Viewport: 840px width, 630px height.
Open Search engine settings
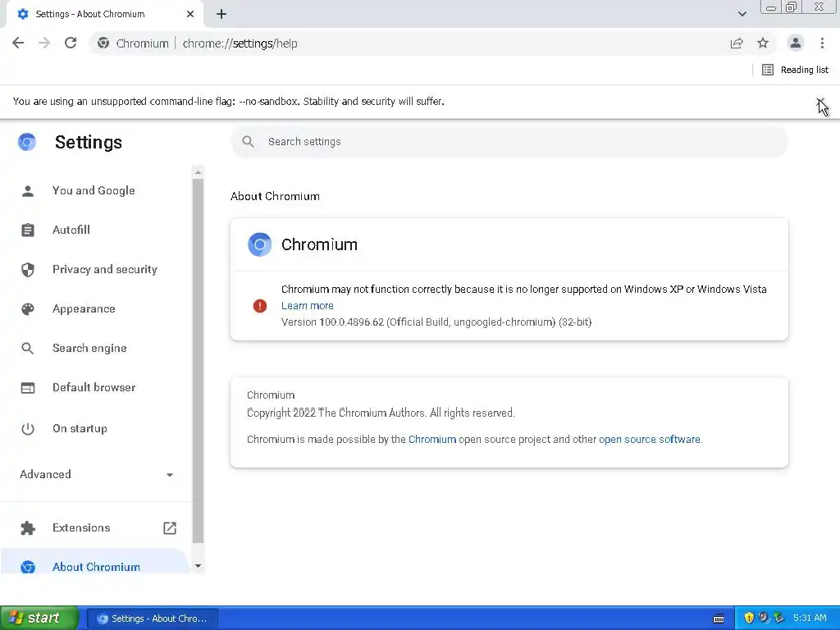(x=95, y=348)
